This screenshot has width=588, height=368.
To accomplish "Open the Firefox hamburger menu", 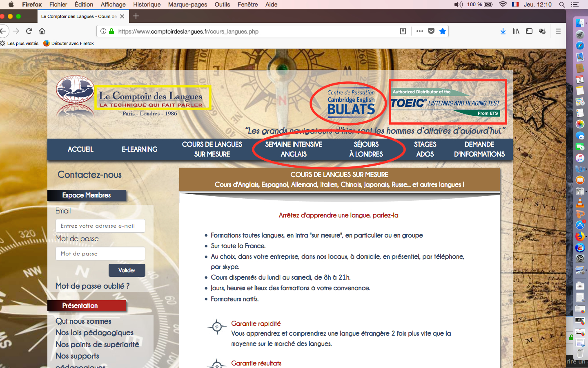I will 558,31.
